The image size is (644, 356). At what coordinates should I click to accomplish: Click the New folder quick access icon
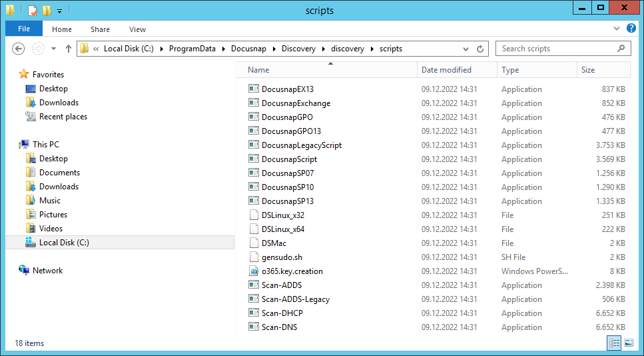pyautogui.click(x=47, y=10)
